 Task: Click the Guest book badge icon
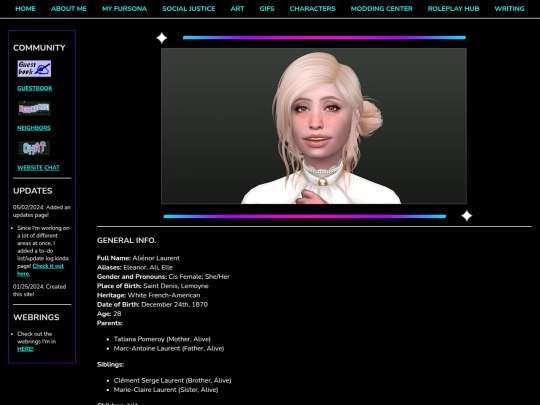click(x=34, y=69)
